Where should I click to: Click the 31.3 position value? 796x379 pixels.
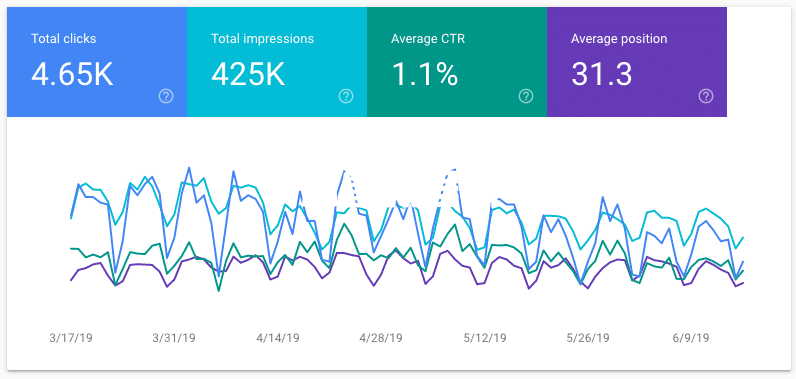[x=602, y=74]
